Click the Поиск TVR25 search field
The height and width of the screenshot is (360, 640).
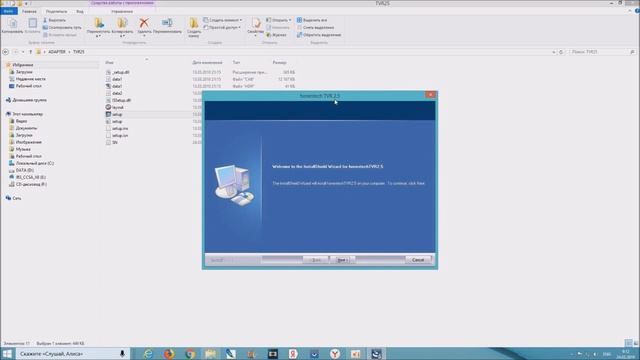click(603, 52)
